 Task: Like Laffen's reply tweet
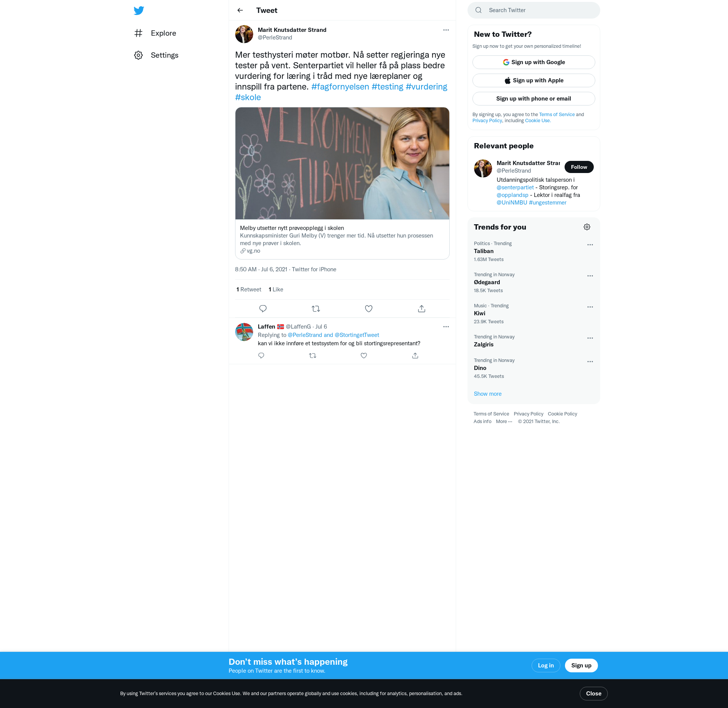[364, 356]
